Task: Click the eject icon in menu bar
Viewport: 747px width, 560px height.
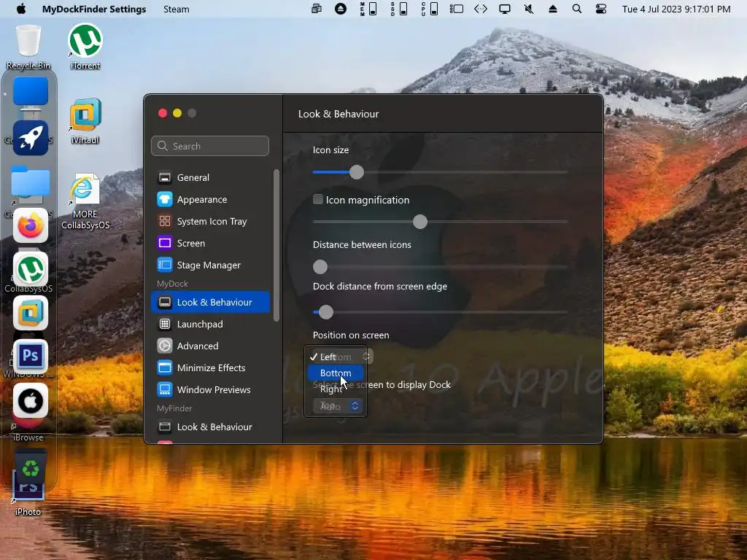Action: [x=553, y=9]
